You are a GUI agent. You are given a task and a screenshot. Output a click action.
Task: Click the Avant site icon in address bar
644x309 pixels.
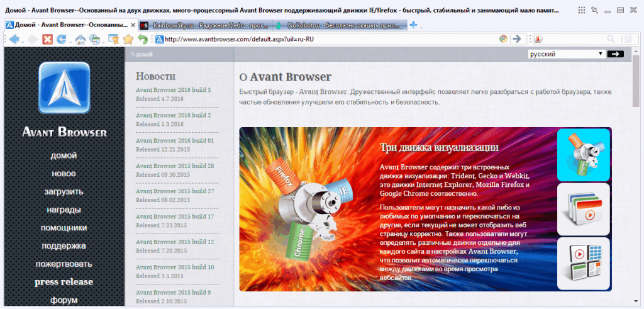pyautogui.click(x=160, y=39)
